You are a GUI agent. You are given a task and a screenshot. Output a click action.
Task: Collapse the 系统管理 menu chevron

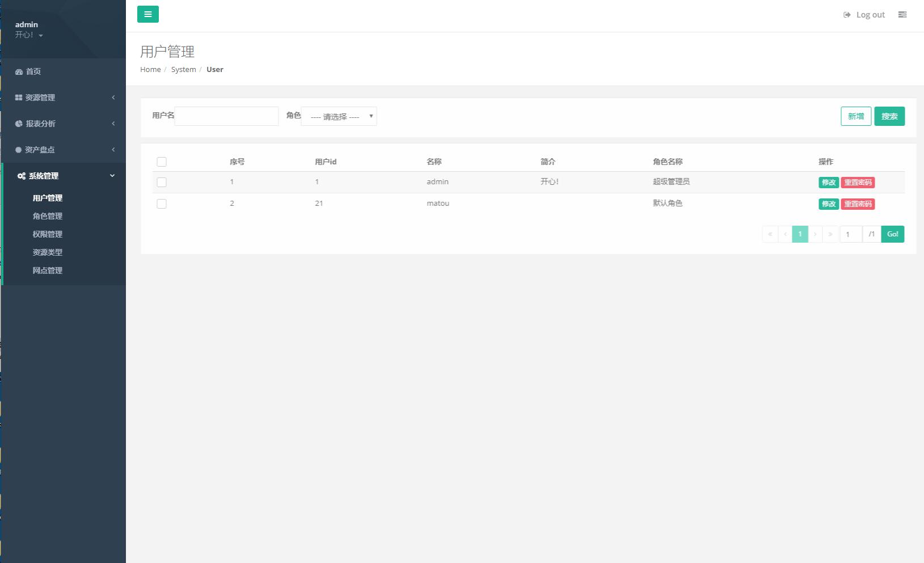112,176
